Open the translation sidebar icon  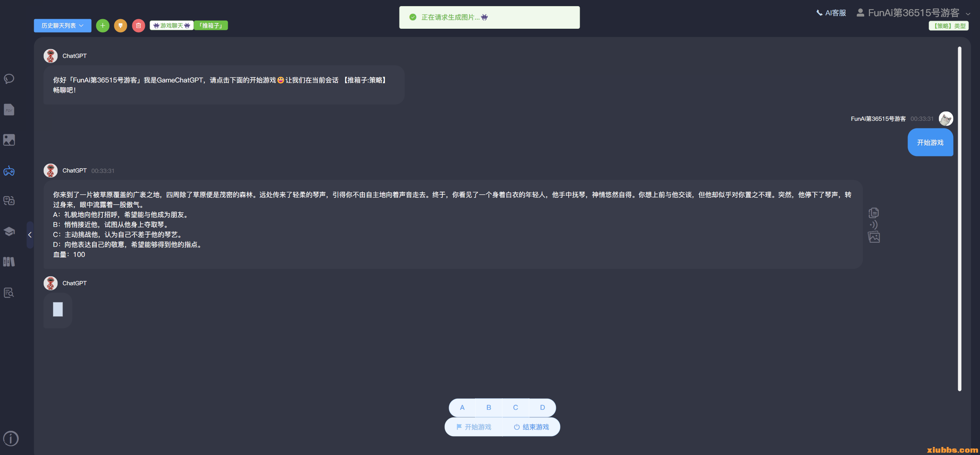(x=9, y=200)
